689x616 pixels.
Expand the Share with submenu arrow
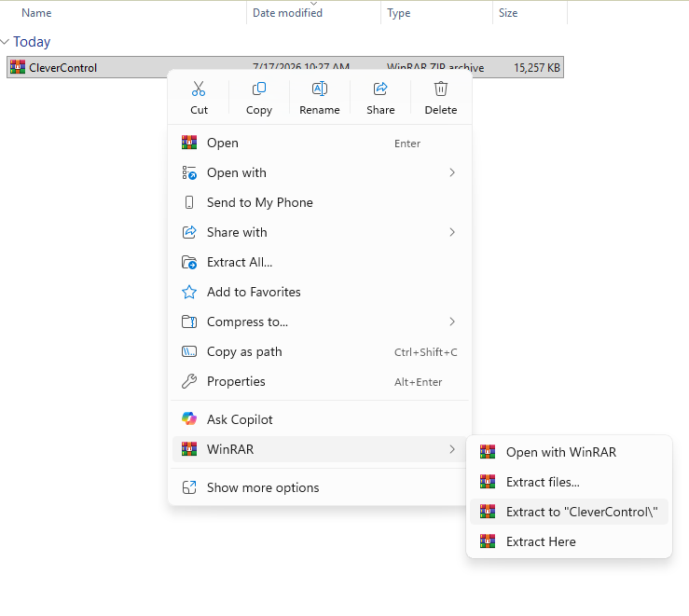[x=452, y=232]
